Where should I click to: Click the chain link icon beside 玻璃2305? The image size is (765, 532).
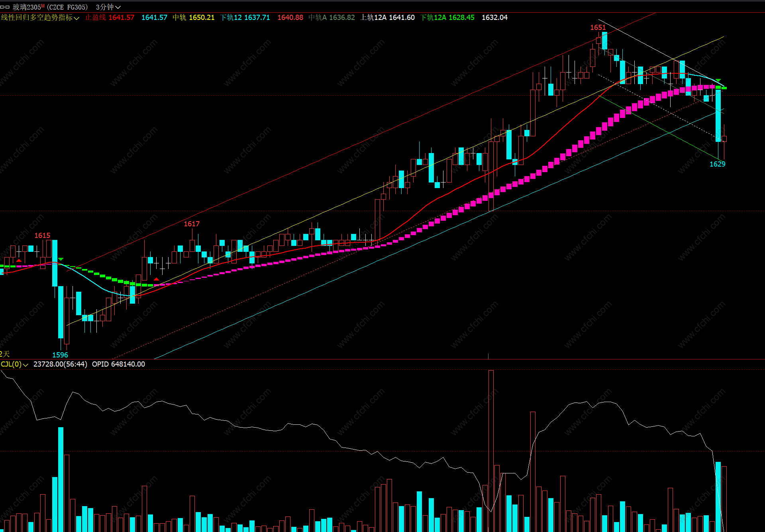coord(5,7)
